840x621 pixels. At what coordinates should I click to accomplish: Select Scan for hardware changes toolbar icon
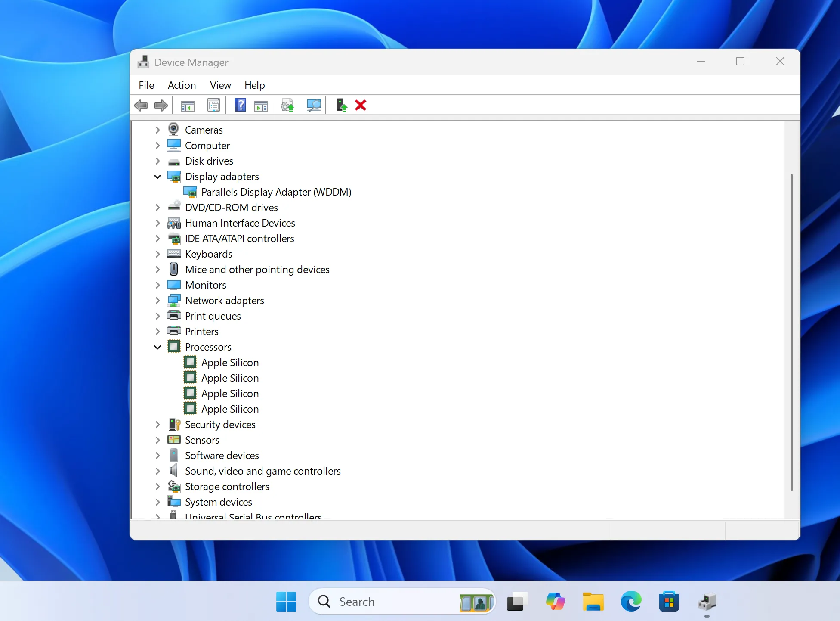(314, 105)
